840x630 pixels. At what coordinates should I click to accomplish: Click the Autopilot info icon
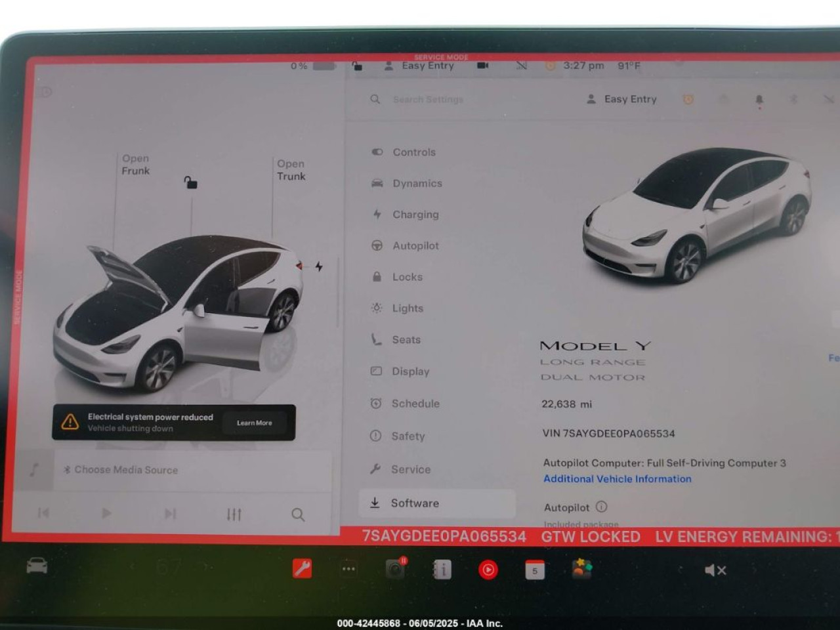coord(601,507)
